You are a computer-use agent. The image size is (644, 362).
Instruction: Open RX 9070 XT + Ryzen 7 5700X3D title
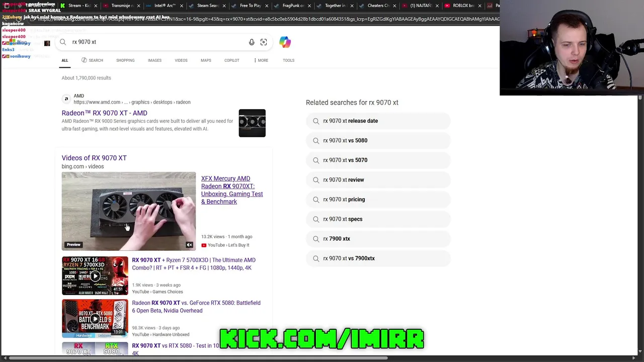[x=194, y=264]
